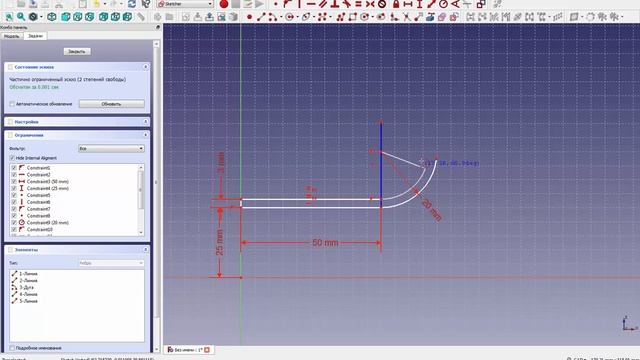Open arc tool dropdown arrow

(281, 17)
